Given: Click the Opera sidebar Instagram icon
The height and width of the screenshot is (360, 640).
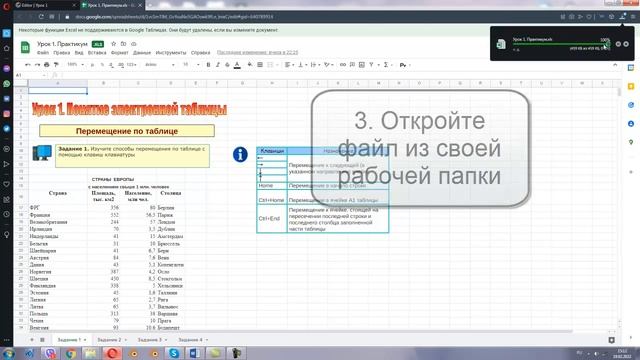Looking at the screenshot, I should pyautogui.click(x=7, y=114).
